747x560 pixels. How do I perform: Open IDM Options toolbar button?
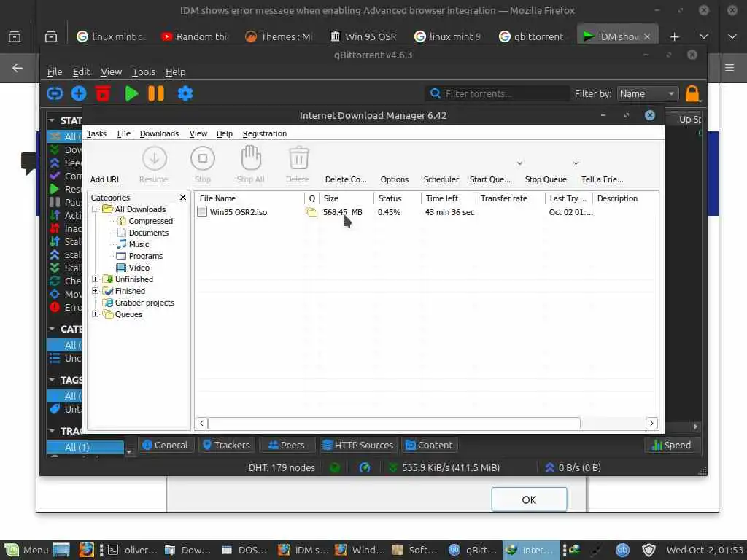395,179
